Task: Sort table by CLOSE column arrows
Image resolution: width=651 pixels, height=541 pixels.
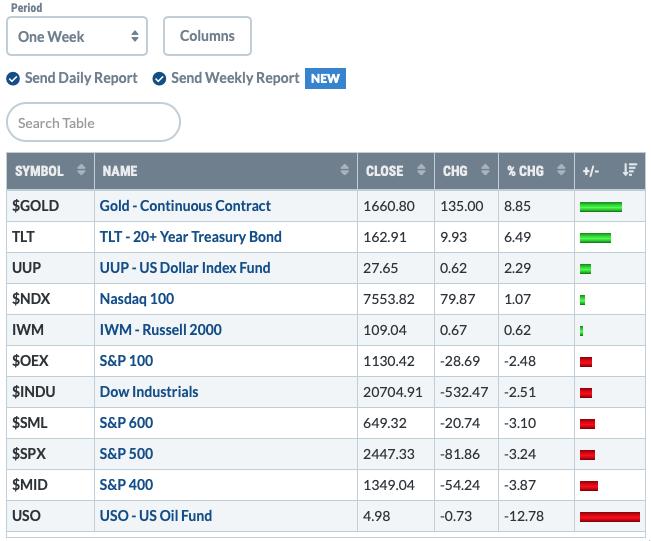Action: (x=421, y=170)
